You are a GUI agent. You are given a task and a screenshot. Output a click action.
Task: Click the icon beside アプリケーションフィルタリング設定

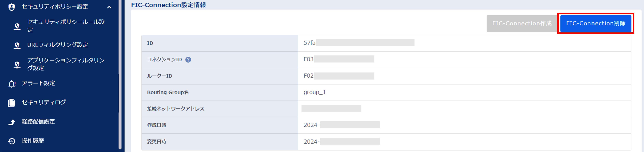(17, 65)
